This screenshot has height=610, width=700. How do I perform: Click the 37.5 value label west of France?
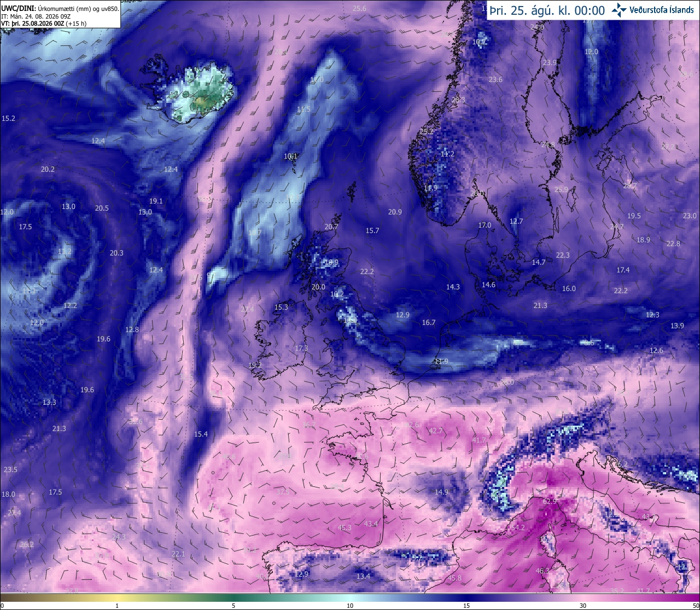tap(283, 492)
